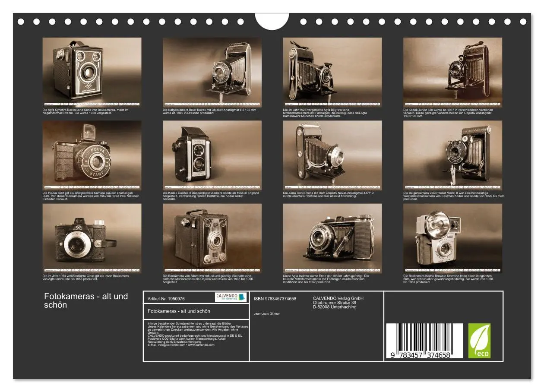Click 'Artikel-Nr. 1950976' text
Viewport: 544px width, 392px height.
166,299
